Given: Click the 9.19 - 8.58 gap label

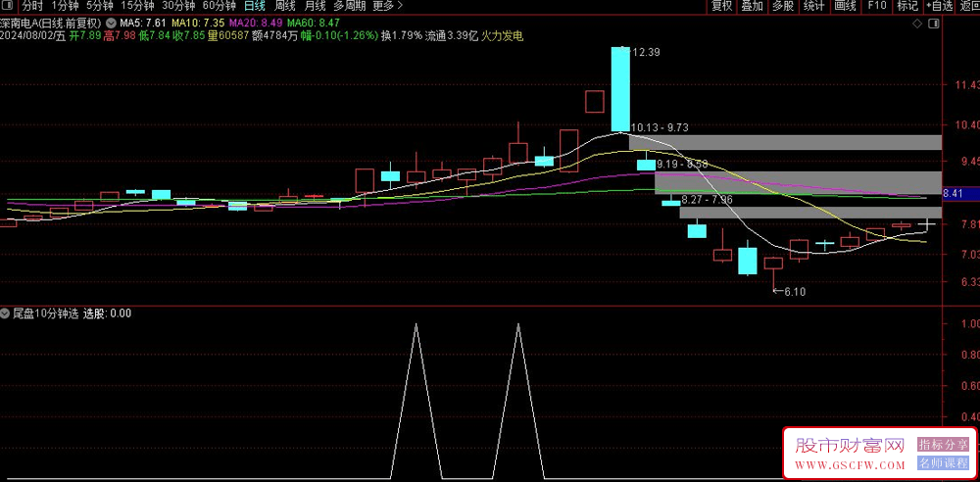Looking at the screenshot, I should tap(682, 164).
